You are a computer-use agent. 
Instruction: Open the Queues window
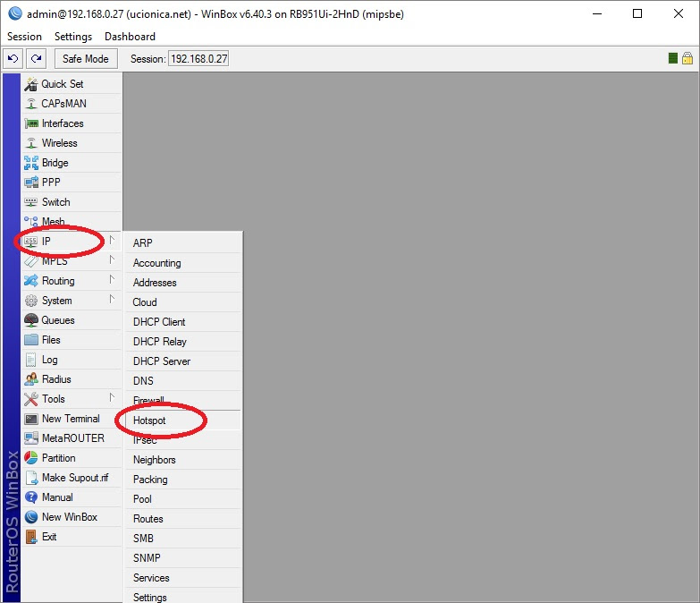pyautogui.click(x=72, y=320)
